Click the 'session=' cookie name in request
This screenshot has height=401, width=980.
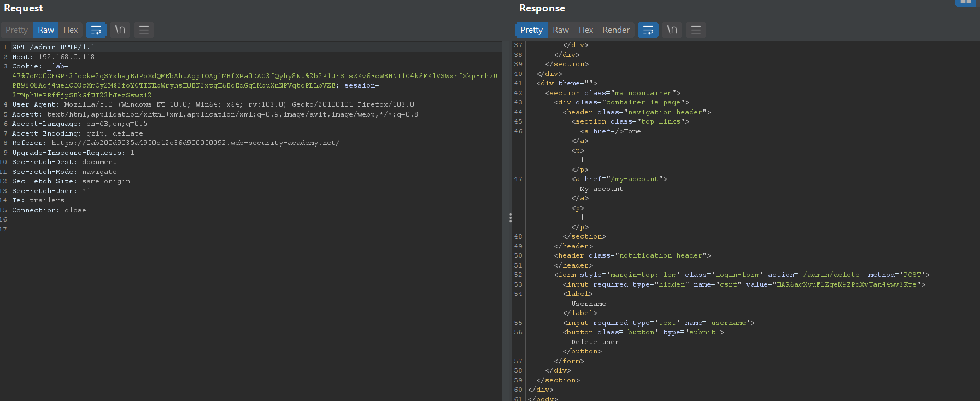pyautogui.click(x=361, y=85)
